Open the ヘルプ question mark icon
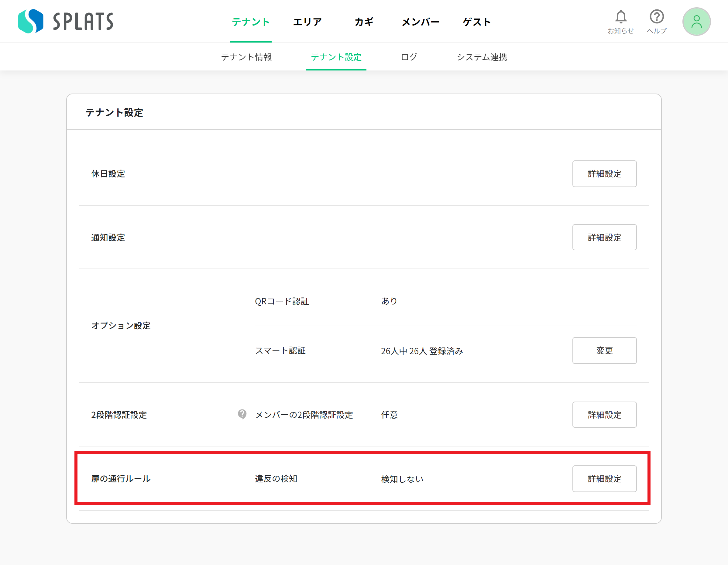The width and height of the screenshot is (728, 565). point(656,17)
